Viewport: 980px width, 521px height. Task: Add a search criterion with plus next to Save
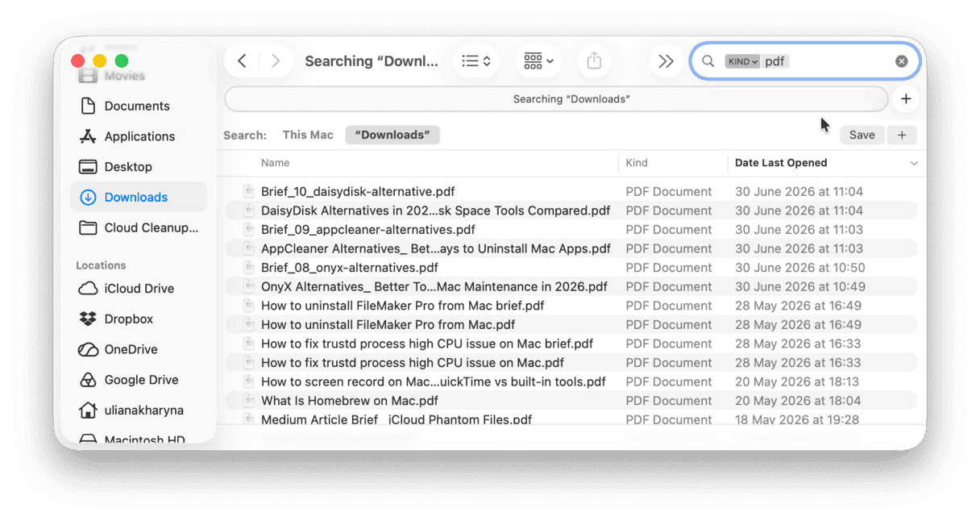pyautogui.click(x=902, y=135)
